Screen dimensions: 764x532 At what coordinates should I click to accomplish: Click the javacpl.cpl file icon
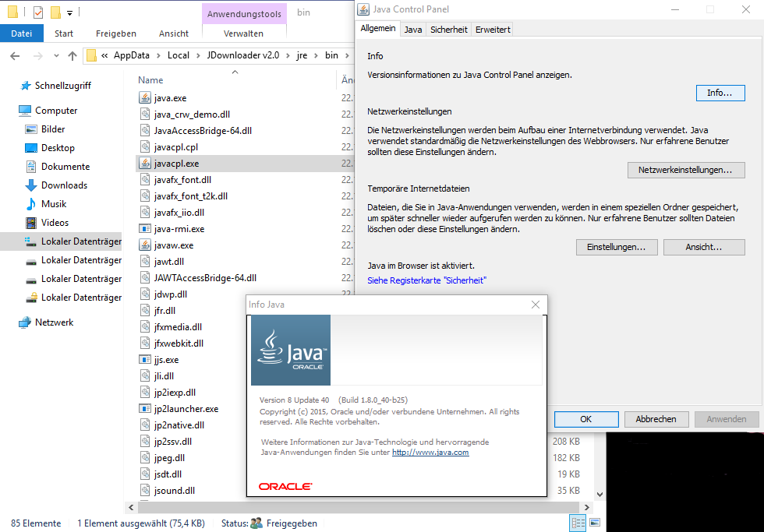point(145,146)
